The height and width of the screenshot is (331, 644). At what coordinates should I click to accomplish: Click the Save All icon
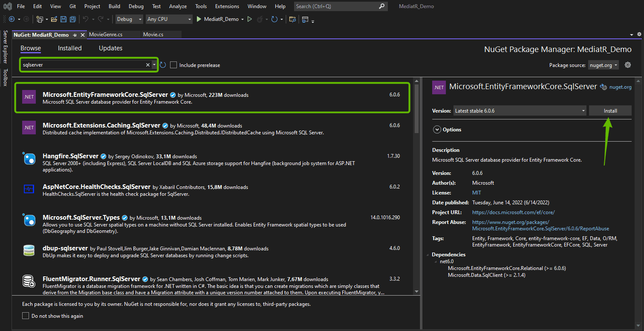pos(73,19)
